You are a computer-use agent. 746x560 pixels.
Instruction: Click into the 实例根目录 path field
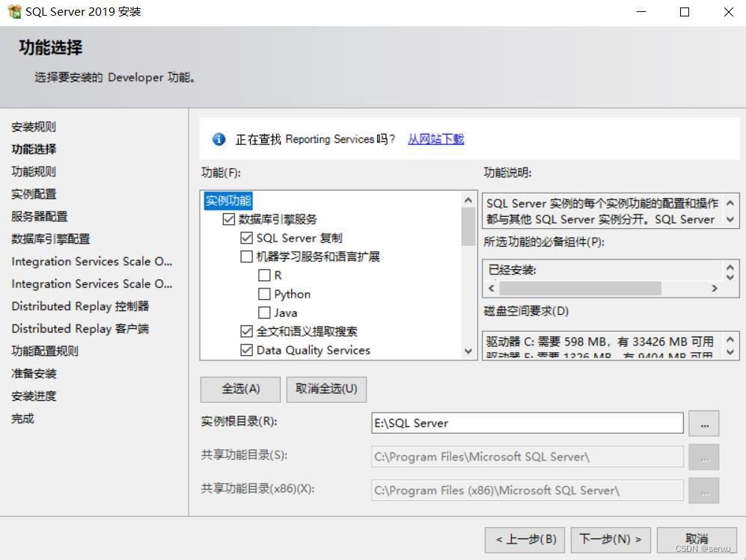coord(528,423)
